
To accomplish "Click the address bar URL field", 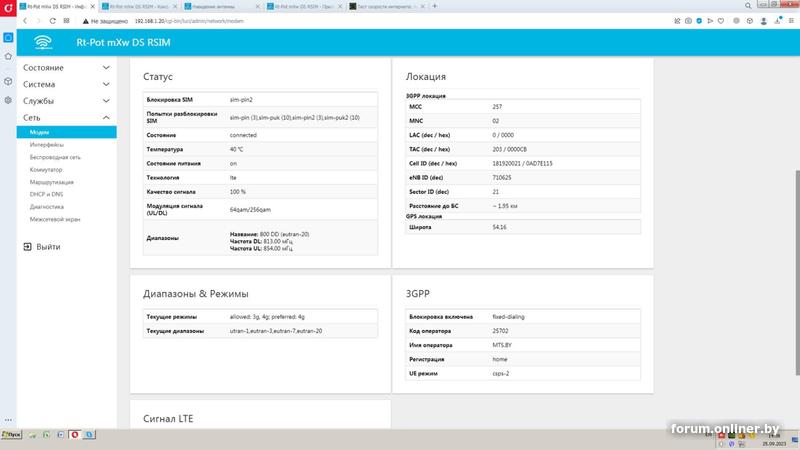I will pyautogui.click(x=189, y=21).
